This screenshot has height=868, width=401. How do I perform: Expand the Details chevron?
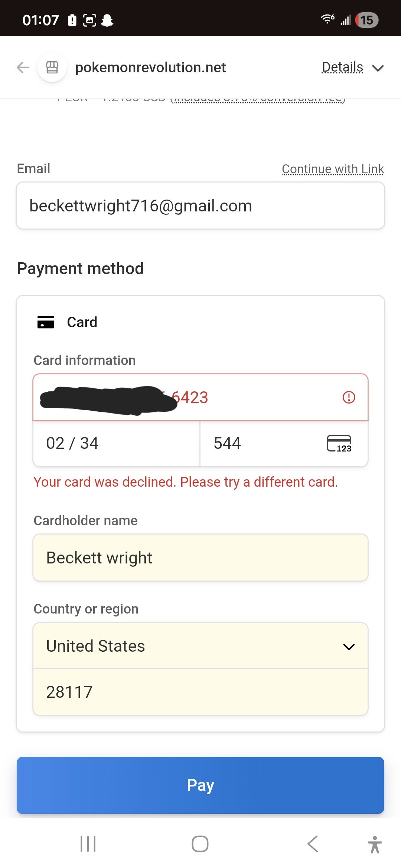point(378,68)
